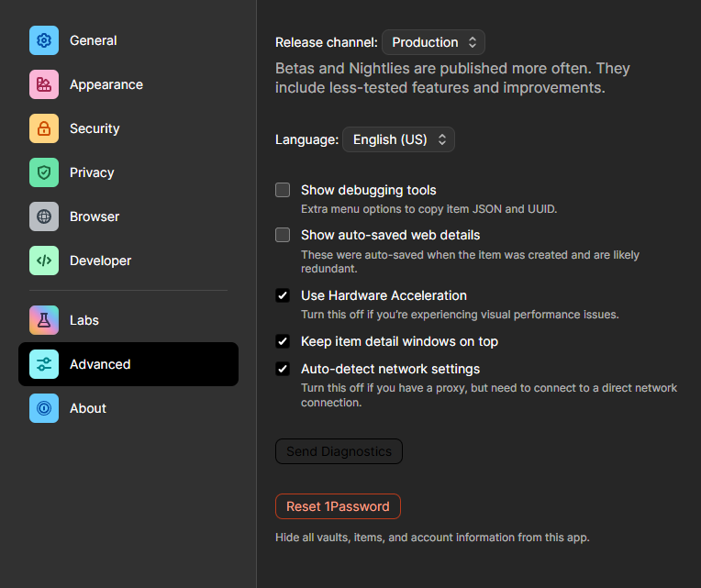Uncheck Keep item detail windows on top

click(x=283, y=341)
